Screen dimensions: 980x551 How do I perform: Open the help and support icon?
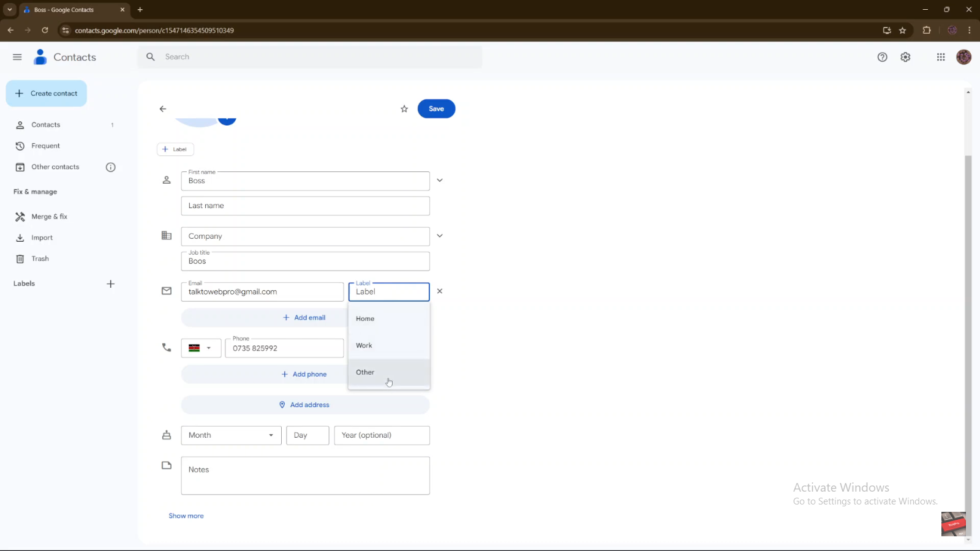click(882, 57)
